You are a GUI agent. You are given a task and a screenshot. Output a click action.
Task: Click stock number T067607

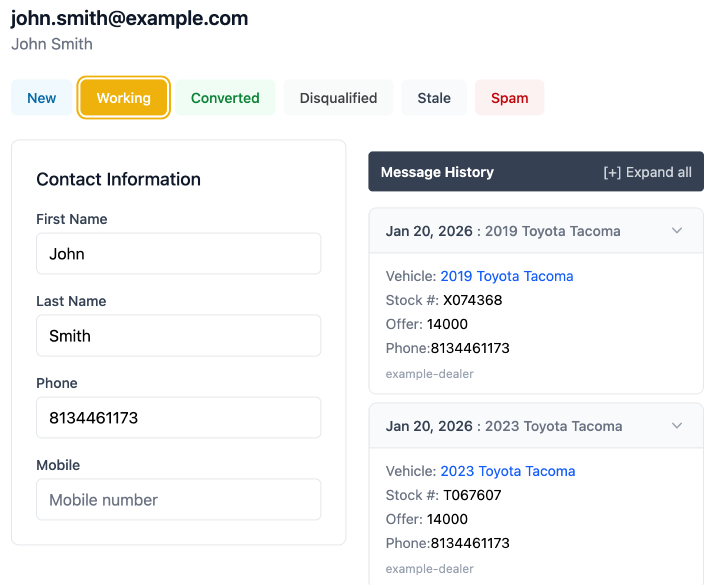pos(471,495)
